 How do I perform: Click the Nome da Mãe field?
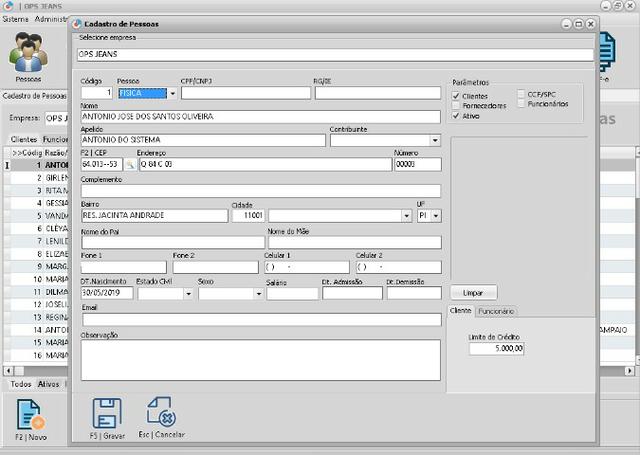(355, 242)
